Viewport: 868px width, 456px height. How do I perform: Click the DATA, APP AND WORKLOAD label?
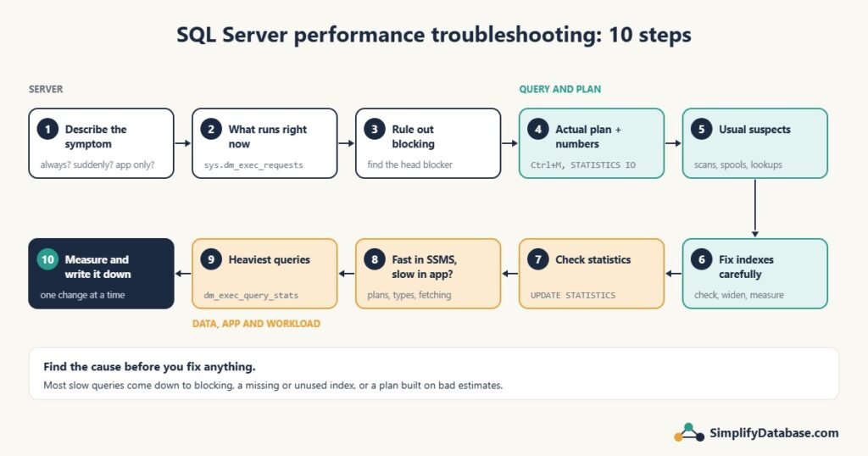coord(256,324)
